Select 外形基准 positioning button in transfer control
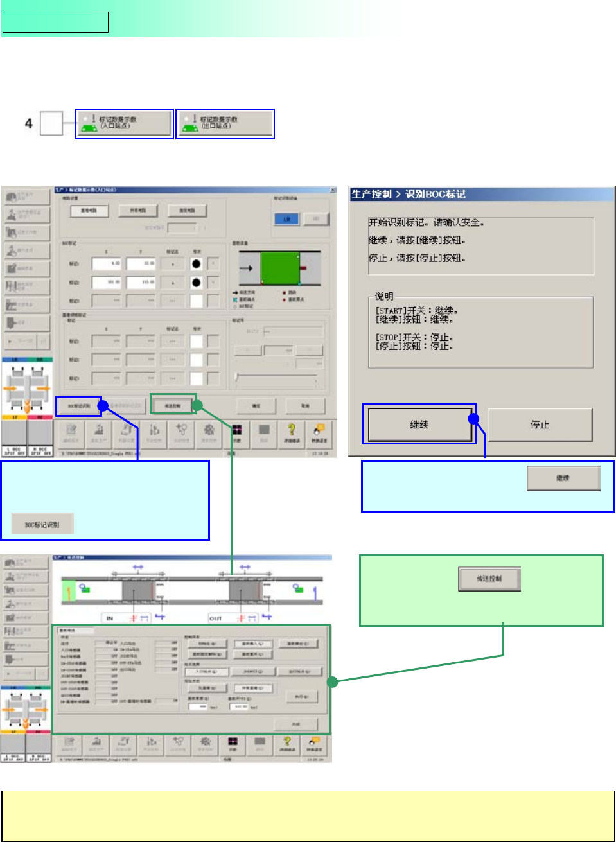 (253, 689)
